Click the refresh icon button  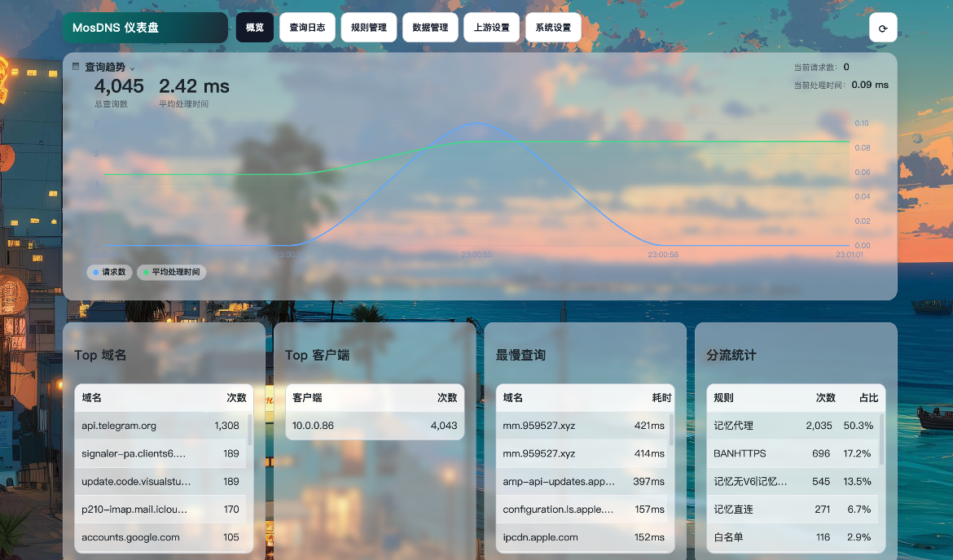click(x=883, y=28)
